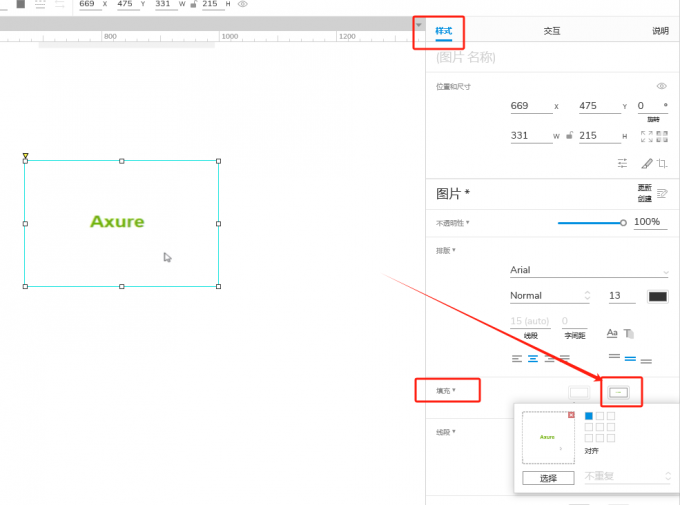Screen dimensions: 680x505
Task: Select top-right alignment box
Action: (611, 416)
